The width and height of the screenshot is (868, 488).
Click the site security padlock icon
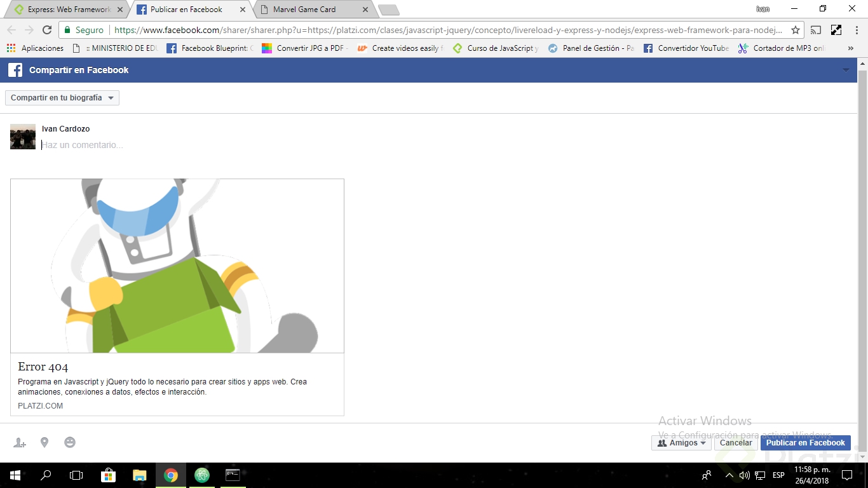tap(68, 30)
